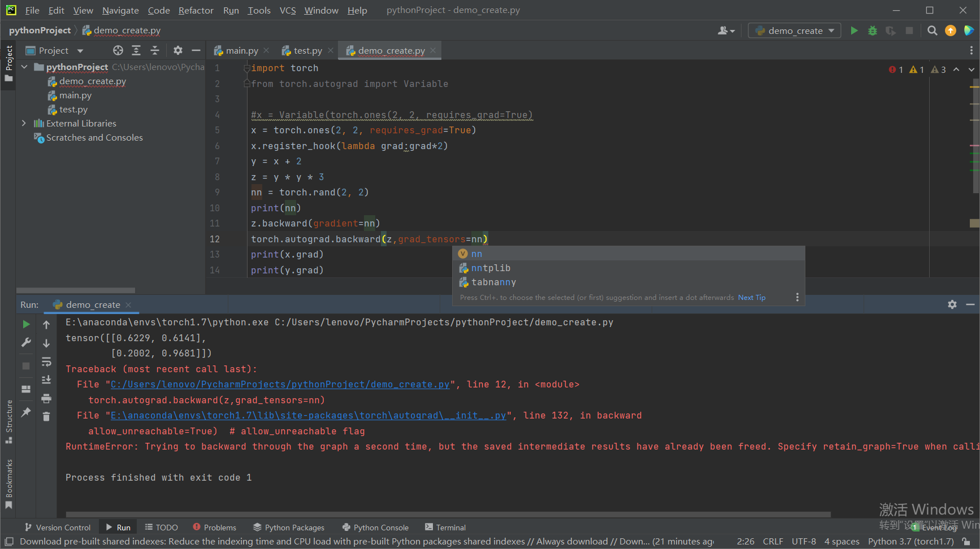Pin the Run tab

[x=26, y=412]
